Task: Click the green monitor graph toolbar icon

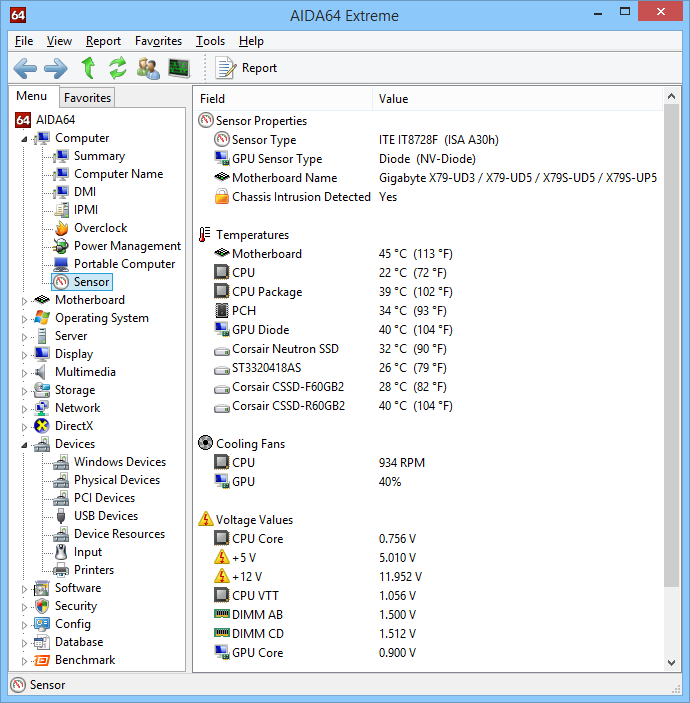Action: pyautogui.click(x=179, y=68)
